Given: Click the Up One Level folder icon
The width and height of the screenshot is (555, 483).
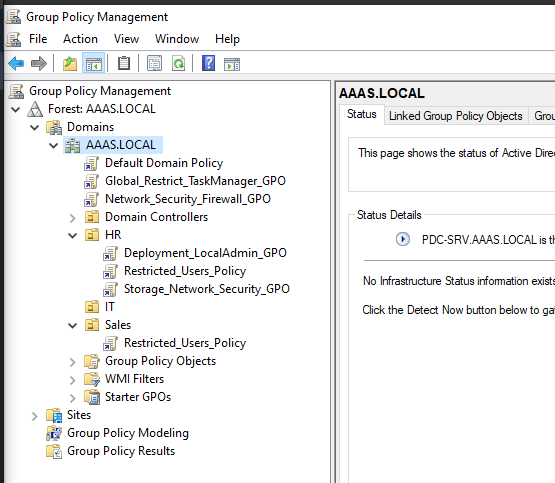Looking at the screenshot, I should pos(70,64).
